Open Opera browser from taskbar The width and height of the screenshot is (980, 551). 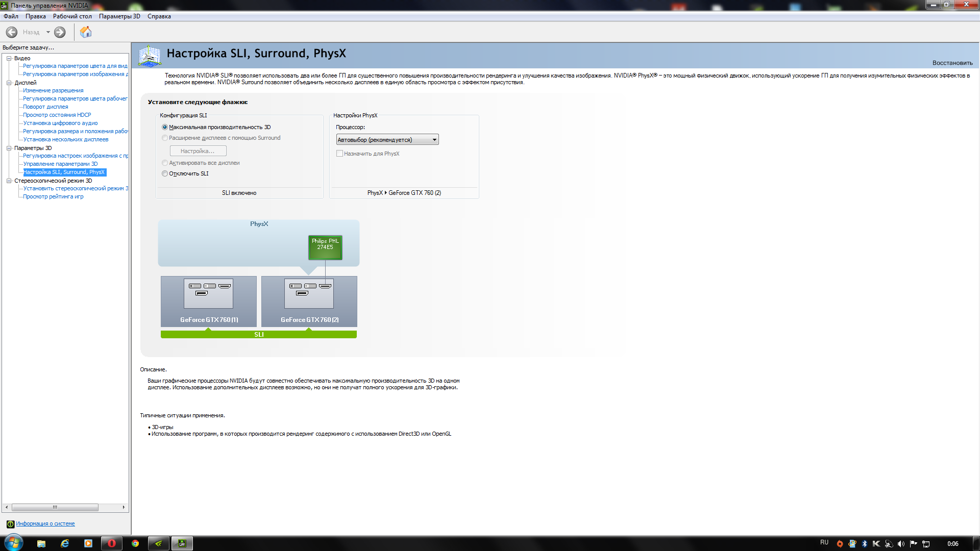tap(112, 543)
